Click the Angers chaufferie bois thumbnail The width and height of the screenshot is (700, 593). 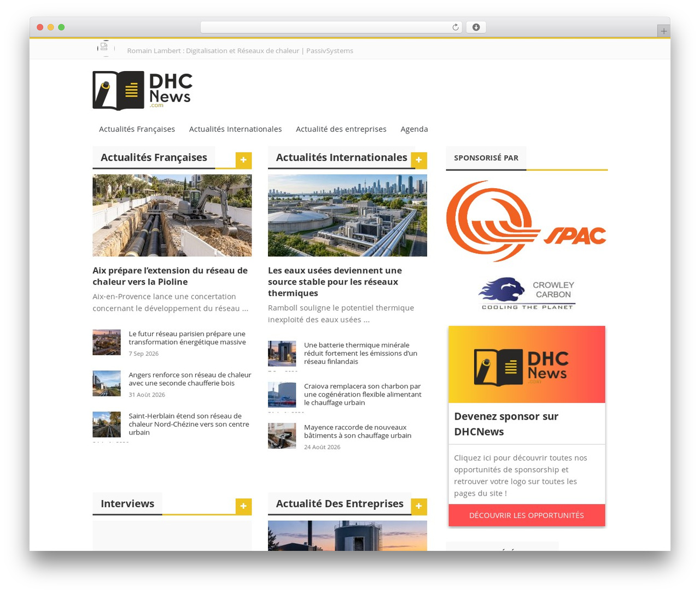click(107, 383)
